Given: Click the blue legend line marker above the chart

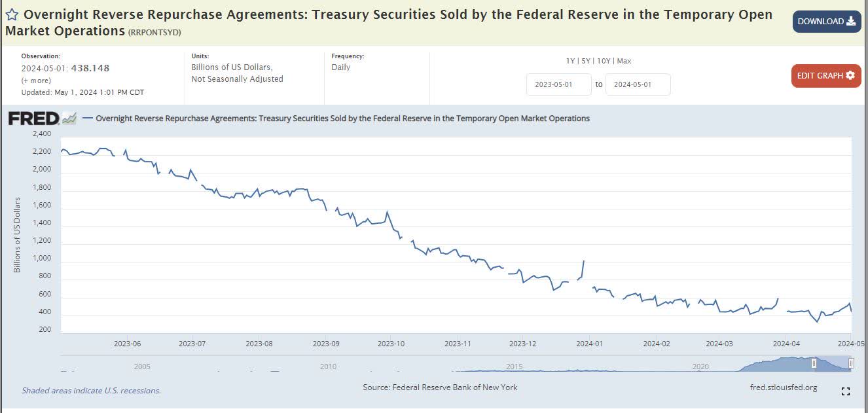Looking at the screenshot, I should pos(87,118).
